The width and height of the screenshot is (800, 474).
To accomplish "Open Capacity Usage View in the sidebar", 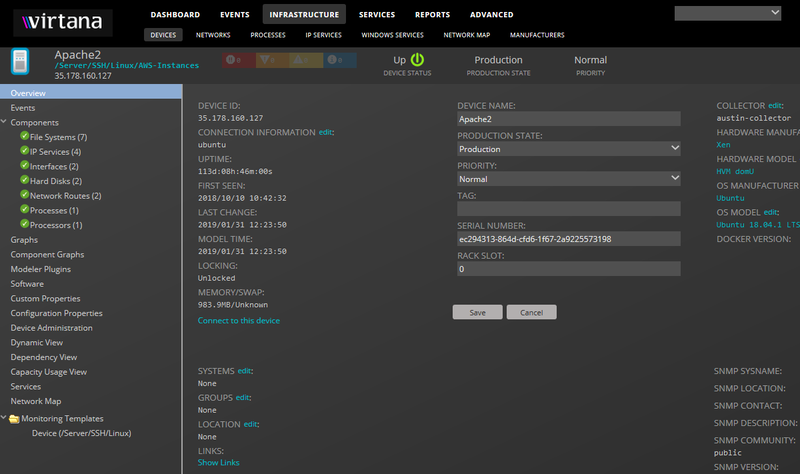I will click(x=48, y=372).
